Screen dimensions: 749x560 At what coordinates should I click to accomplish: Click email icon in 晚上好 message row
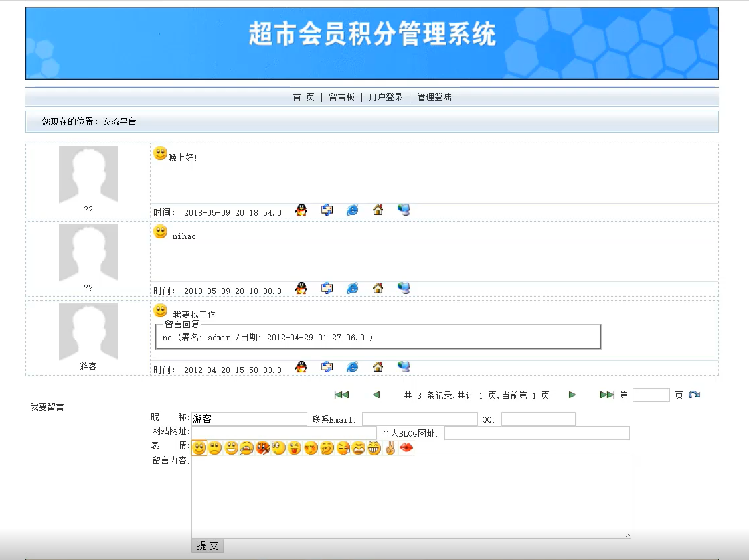[327, 210]
